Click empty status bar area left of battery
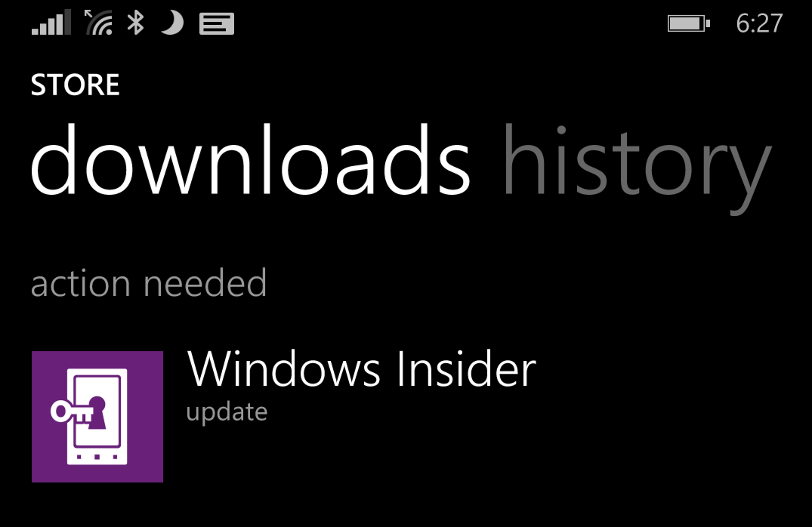Screen dimensions: 812x527 click(450, 24)
